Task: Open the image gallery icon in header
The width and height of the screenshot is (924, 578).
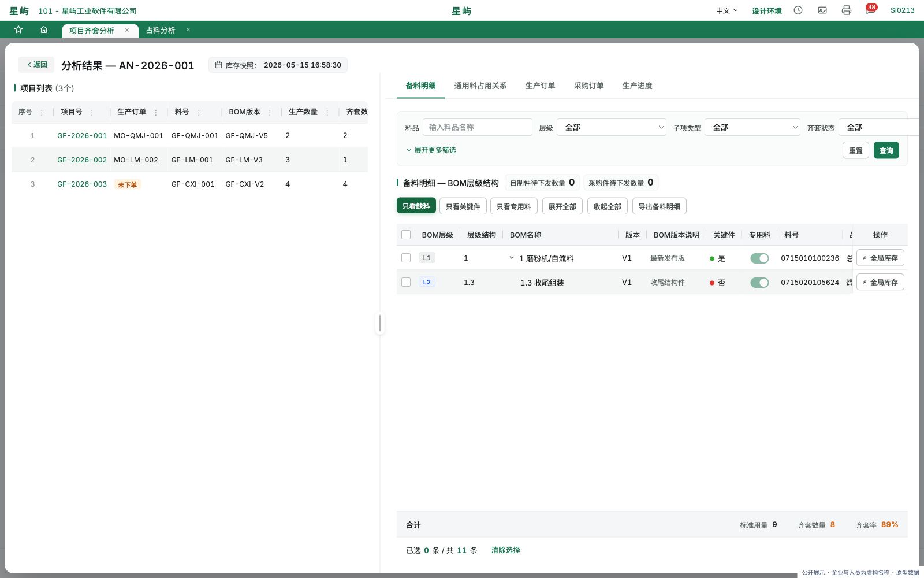Action: pos(822,10)
